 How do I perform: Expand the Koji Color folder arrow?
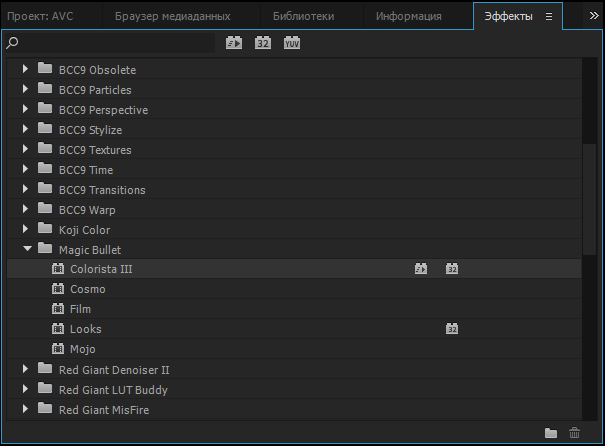click(x=25, y=229)
